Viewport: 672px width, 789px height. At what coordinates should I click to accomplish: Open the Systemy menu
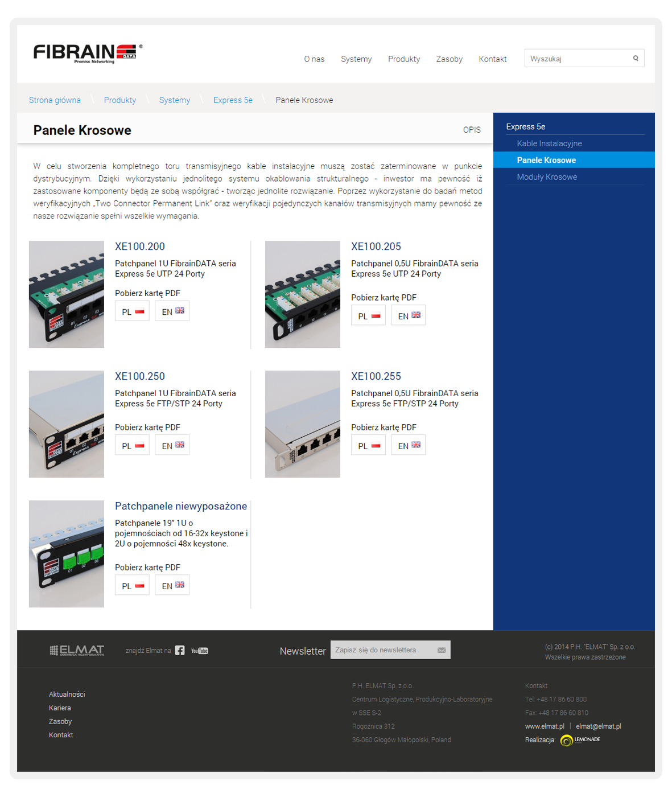pos(356,59)
